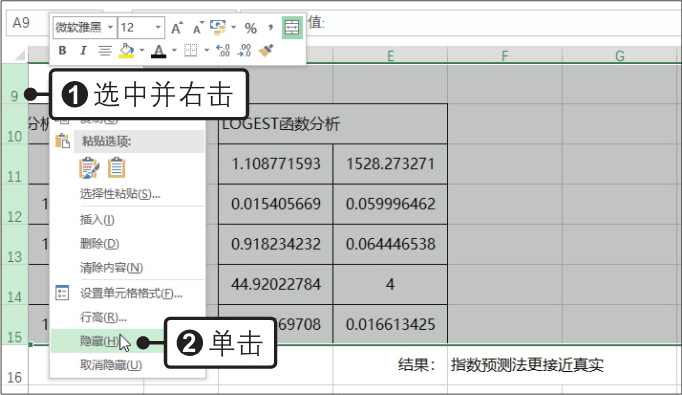Choose the plain paste clipboard icon

tap(117, 168)
